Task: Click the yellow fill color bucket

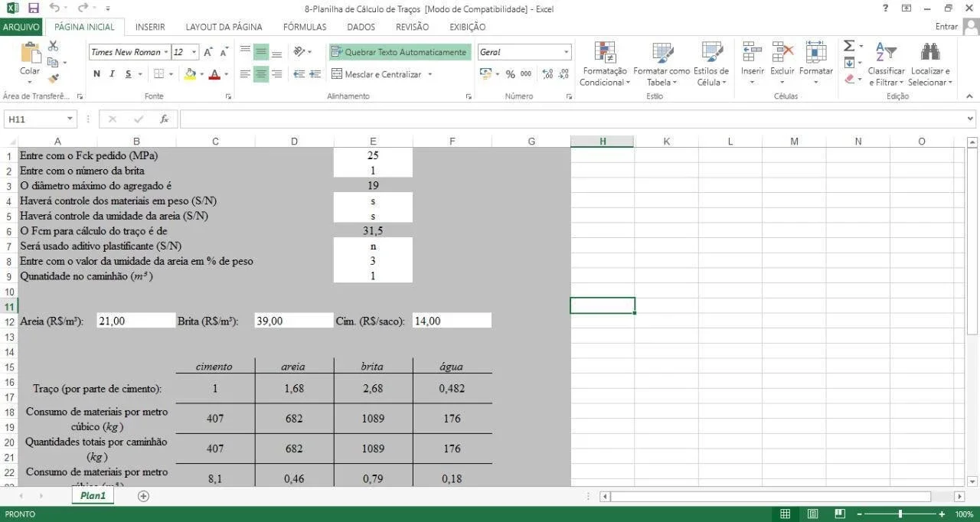Action: [x=190, y=74]
